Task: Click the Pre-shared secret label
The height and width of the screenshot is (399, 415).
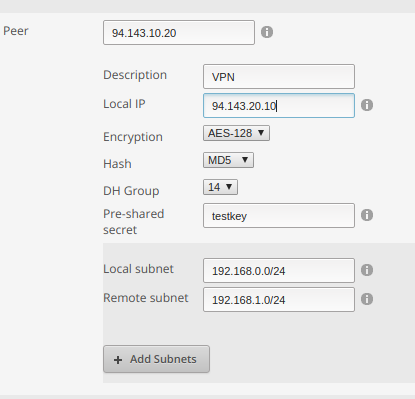Action: click(134, 222)
